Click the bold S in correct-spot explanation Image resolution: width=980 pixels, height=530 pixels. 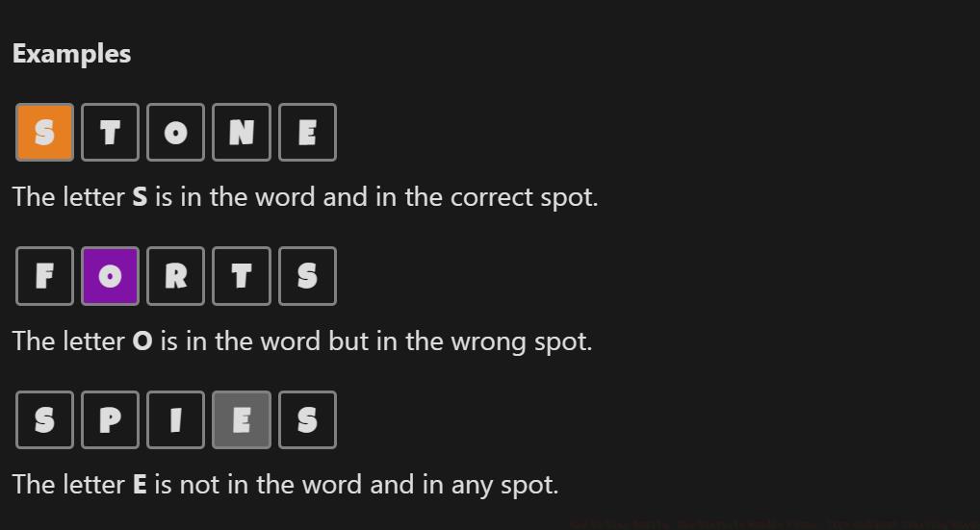tap(140, 197)
